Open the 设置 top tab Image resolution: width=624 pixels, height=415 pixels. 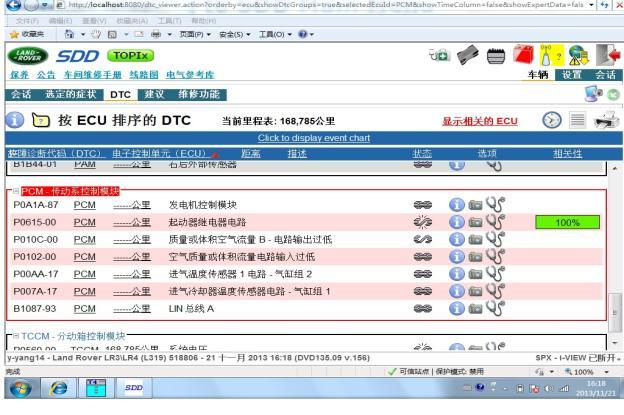point(572,75)
